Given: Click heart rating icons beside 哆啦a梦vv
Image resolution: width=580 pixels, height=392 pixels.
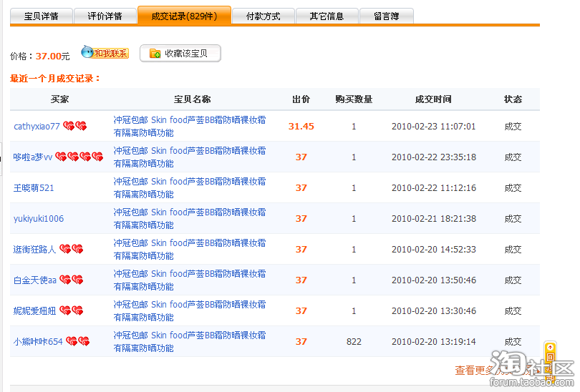Looking at the screenshot, I should [79, 157].
